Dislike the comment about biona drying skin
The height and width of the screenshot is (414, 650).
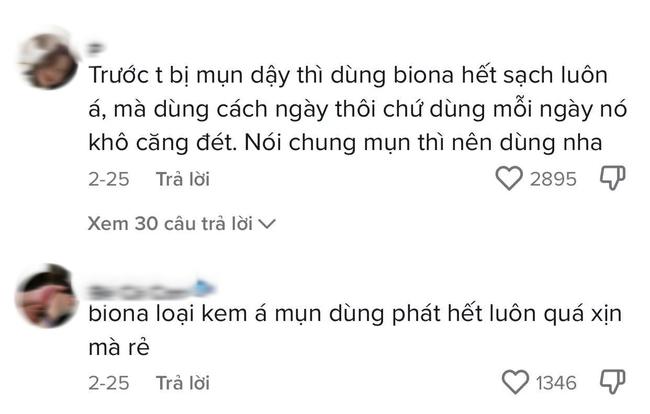tap(611, 179)
